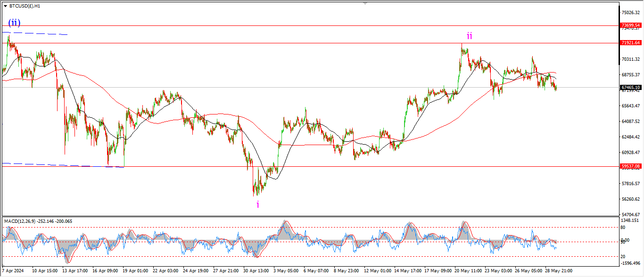This screenshot has height=277, width=644.
Task: Click the 59537.08 red price tag
Action: pos(630,166)
